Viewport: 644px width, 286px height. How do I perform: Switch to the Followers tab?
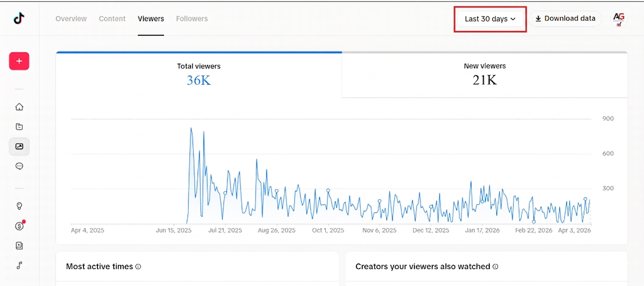(192, 19)
